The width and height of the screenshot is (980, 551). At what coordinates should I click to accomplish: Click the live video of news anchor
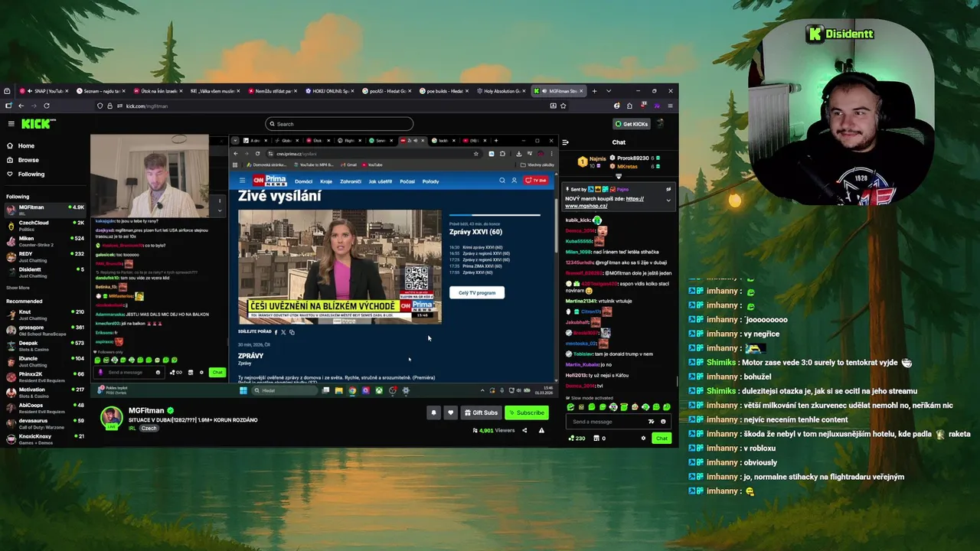[339, 266]
